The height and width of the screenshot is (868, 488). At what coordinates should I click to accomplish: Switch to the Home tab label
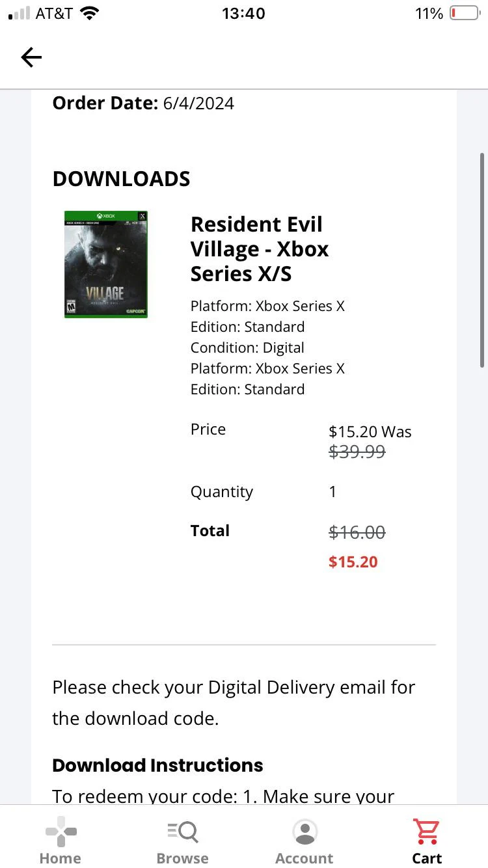pos(61,858)
